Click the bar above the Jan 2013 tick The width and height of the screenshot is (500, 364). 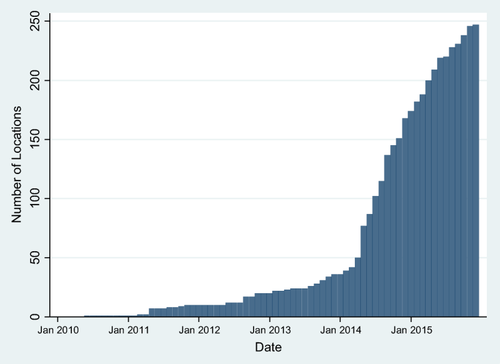[270, 305]
